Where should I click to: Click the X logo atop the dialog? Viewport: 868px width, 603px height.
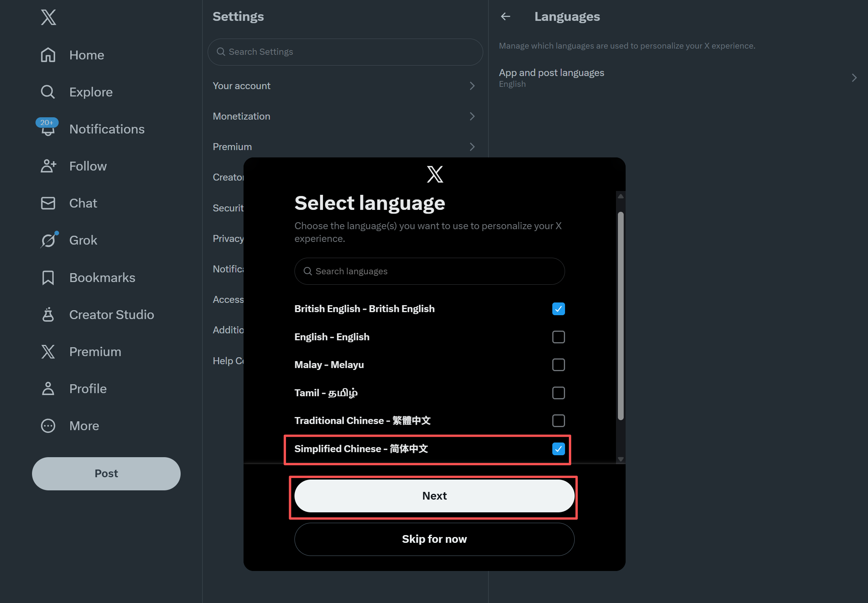click(x=435, y=174)
